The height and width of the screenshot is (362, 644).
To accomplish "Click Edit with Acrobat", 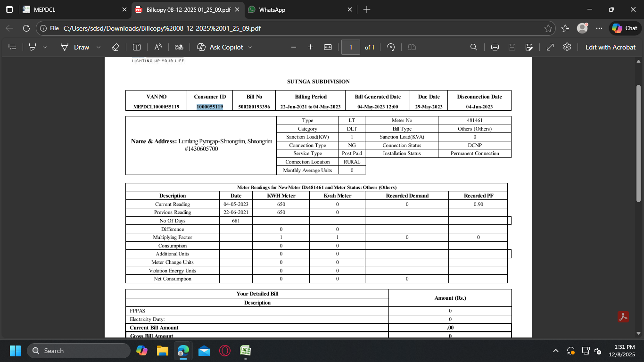I will [x=610, y=47].
